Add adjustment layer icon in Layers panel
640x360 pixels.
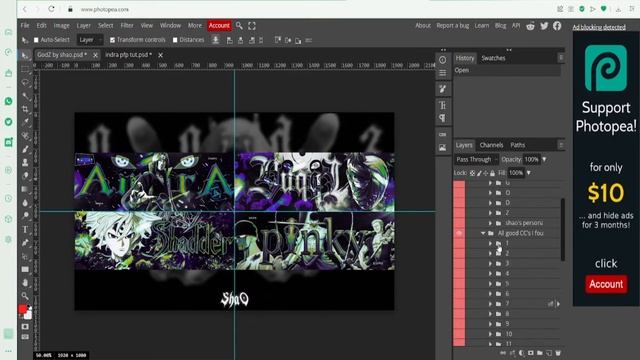pos(522,353)
